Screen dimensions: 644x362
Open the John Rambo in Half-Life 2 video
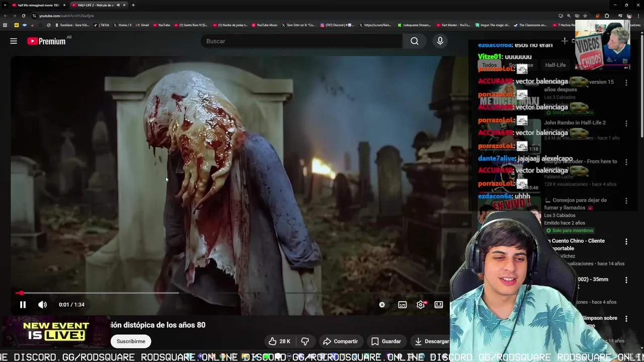(575, 123)
